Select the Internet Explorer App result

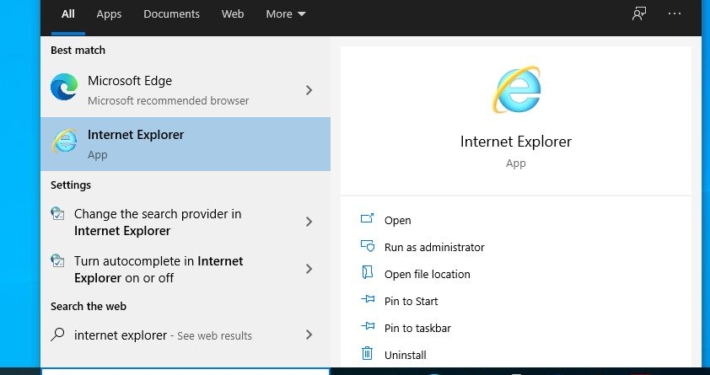[186, 144]
